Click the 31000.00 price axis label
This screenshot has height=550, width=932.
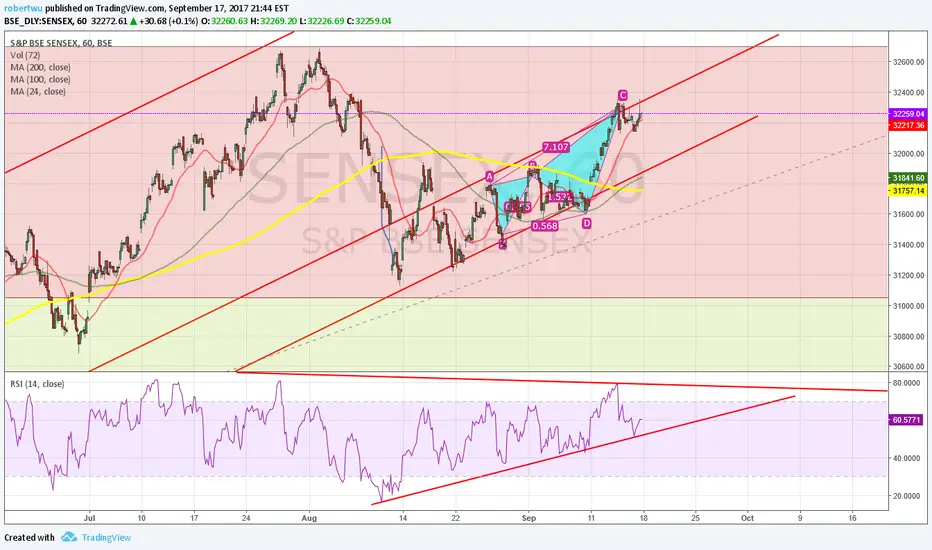[908, 306]
